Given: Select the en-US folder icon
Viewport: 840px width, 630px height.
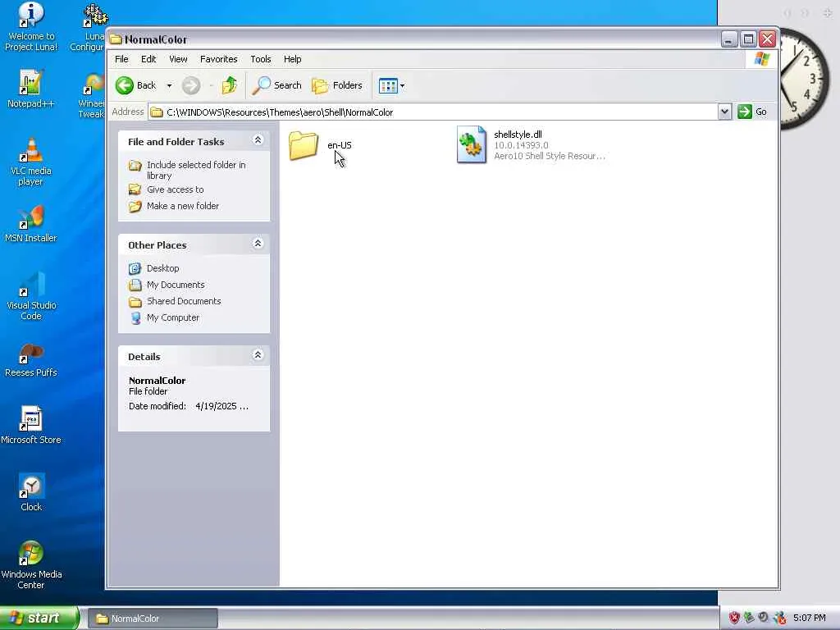Looking at the screenshot, I should point(304,145).
